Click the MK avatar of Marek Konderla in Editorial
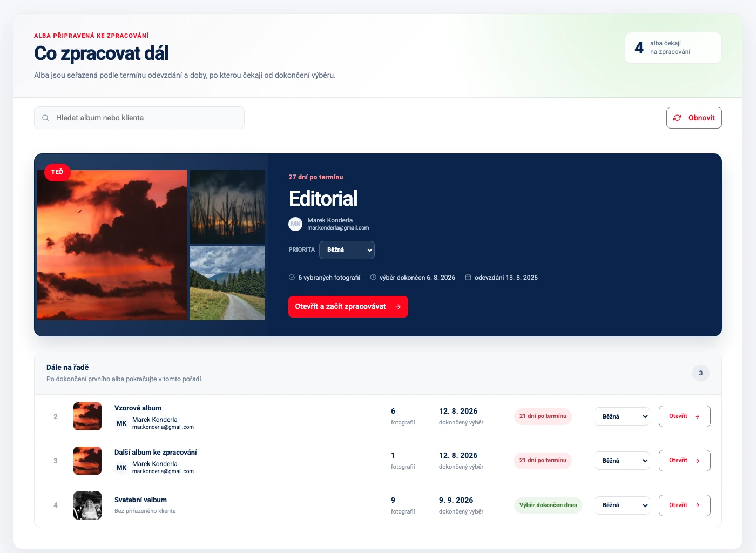Image resolution: width=756 pixels, height=553 pixels. (295, 224)
